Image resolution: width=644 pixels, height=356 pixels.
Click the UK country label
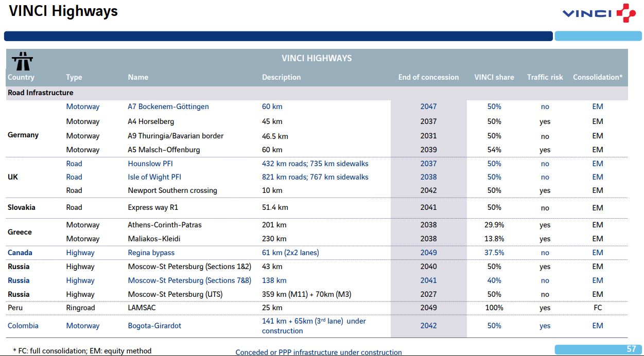(x=13, y=176)
